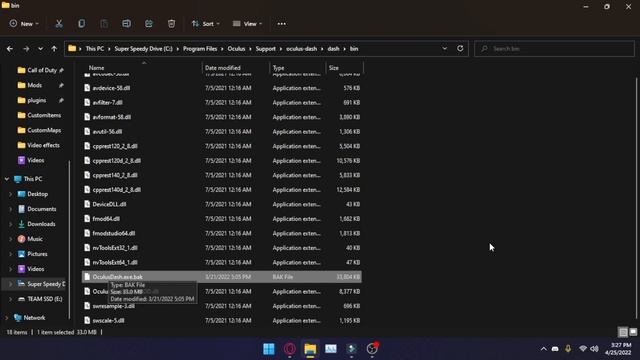Screen dimensions: 640x360
Task: Click Program Files in address path
Action: point(200,49)
